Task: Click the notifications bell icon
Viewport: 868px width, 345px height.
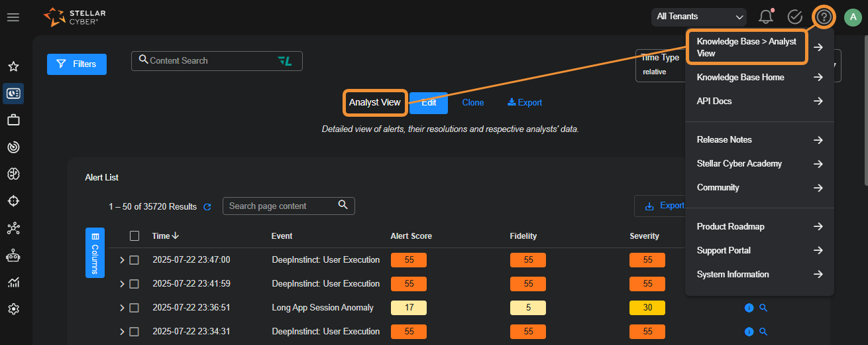Action: (x=766, y=17)
